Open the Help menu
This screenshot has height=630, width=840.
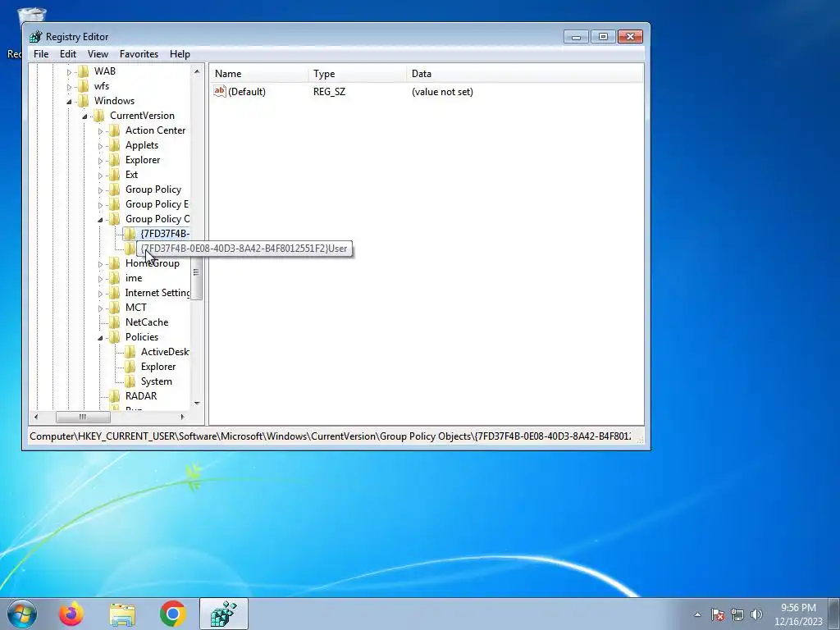pos(180,54)
